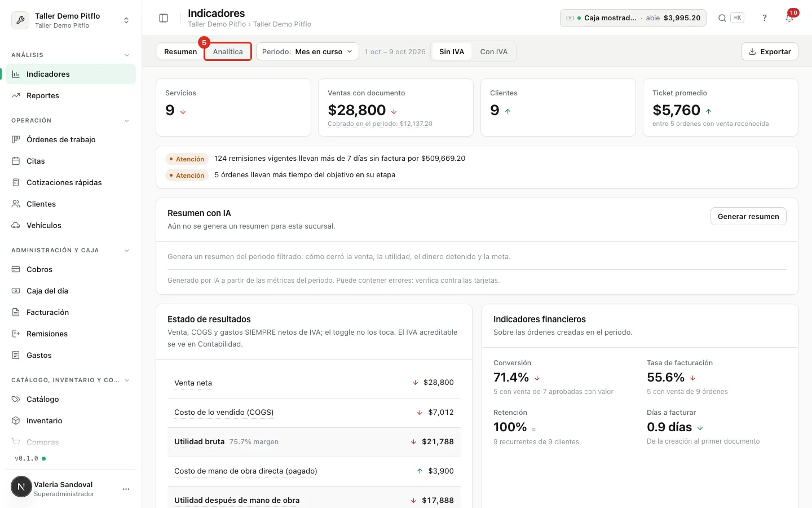Open Valeria Sandoval user options menu
Image resolution: width=812 pixels, height=508 pixels.
pos(126,489)
